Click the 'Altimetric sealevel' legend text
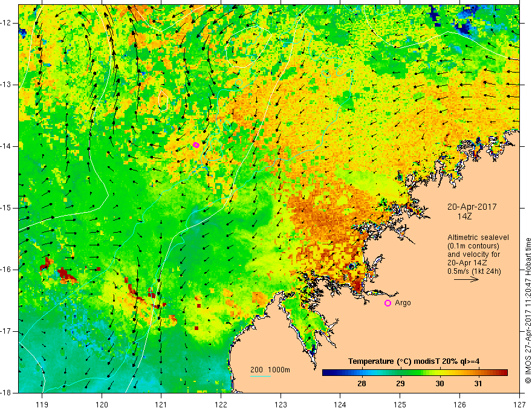This screenshot has width=532, height=411. tap(478, 238)
